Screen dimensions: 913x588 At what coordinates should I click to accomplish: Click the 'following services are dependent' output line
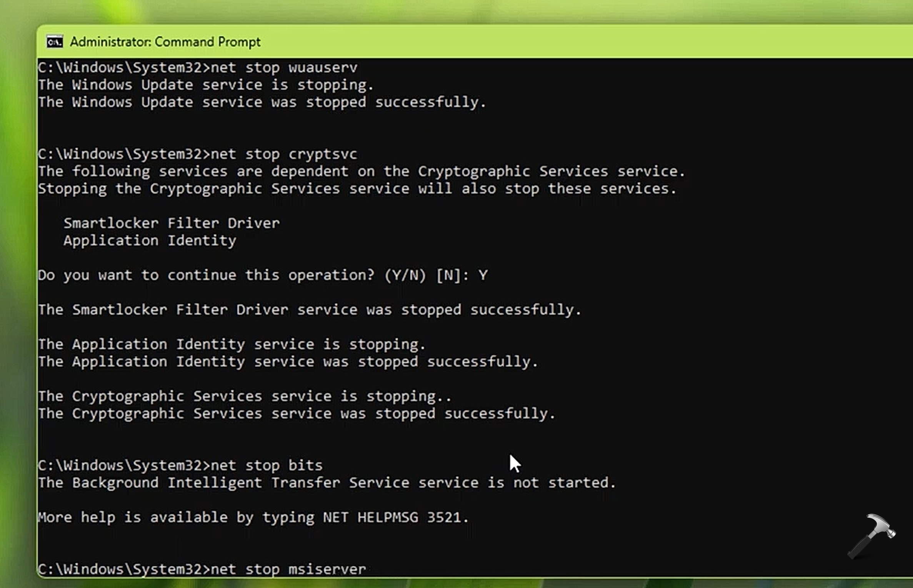(x=361, y=172)
